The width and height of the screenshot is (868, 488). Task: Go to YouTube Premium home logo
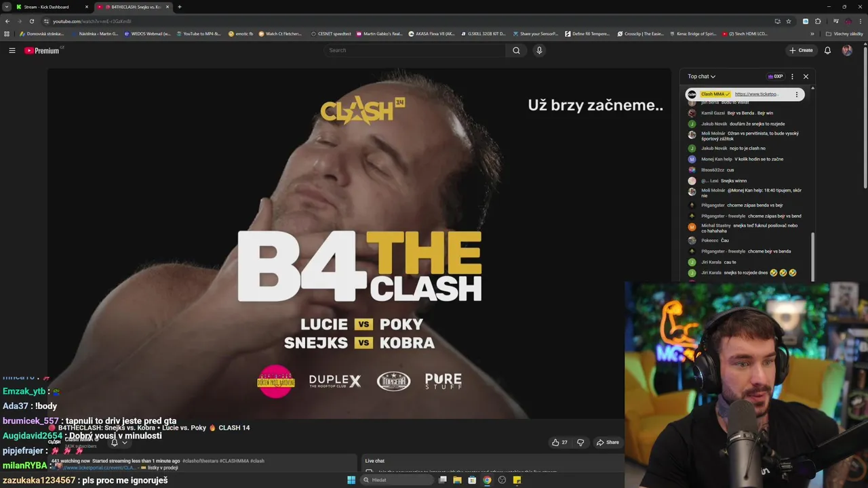tap(43, 50)
